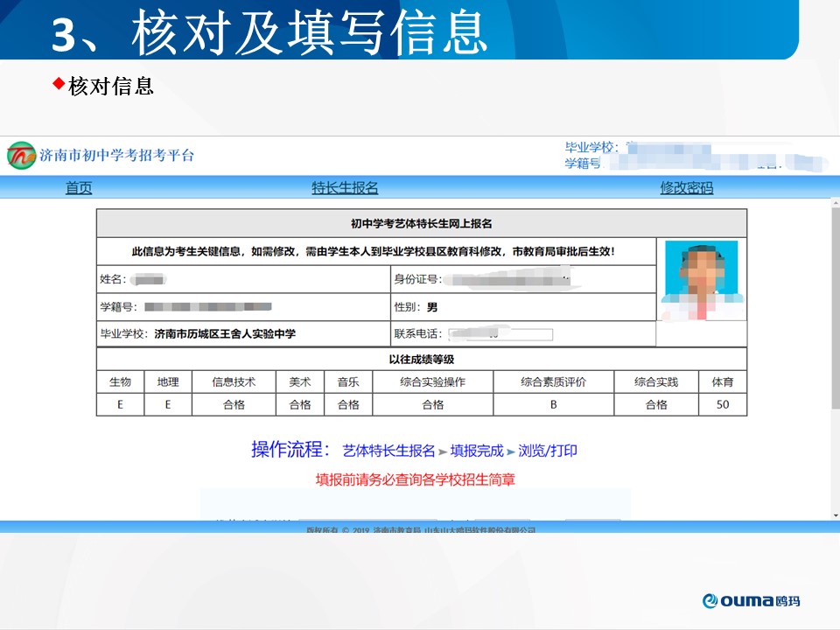Click the arrow icon before 填报完成
840x630 pixels.
point(443,451)
